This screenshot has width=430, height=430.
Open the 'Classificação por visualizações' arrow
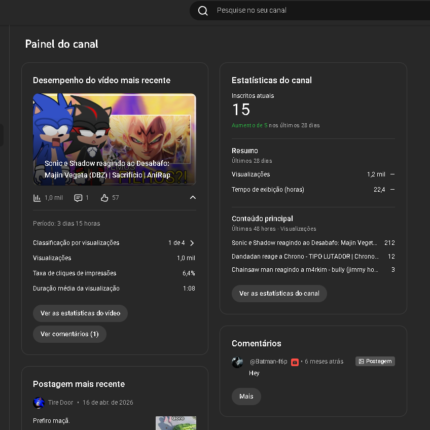coord(192,243)
